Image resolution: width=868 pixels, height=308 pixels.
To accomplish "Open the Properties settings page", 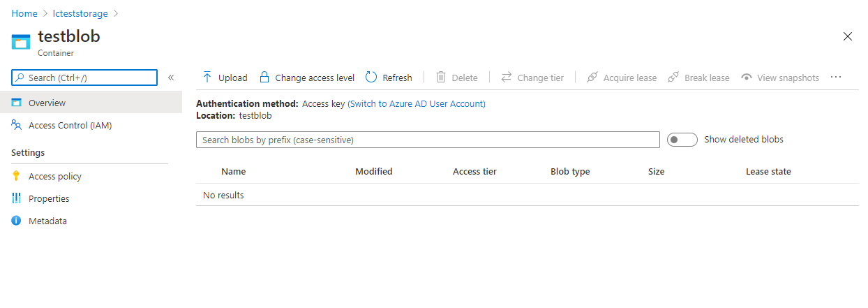I will (x=49, y=199).
